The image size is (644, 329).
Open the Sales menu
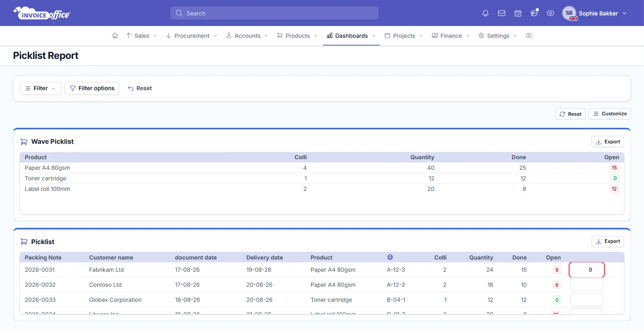pyautogui.click(x=141, y=36)
